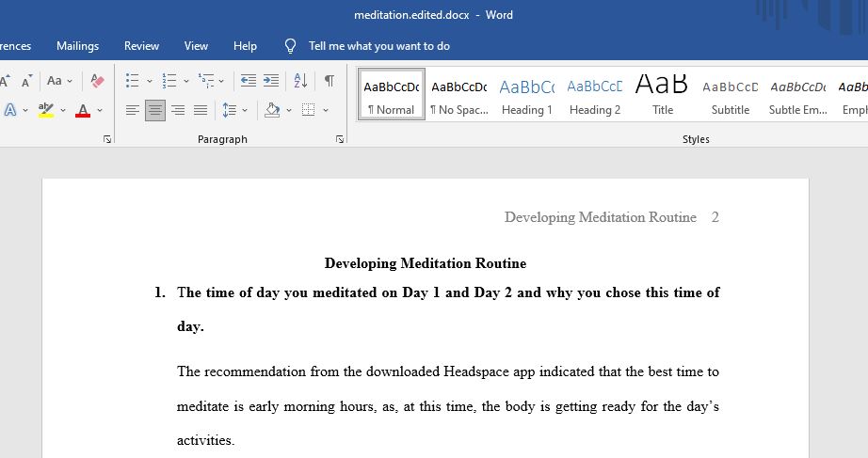
Task: Expand the multilevel list dropdown arrow
Action: point(221,81)
